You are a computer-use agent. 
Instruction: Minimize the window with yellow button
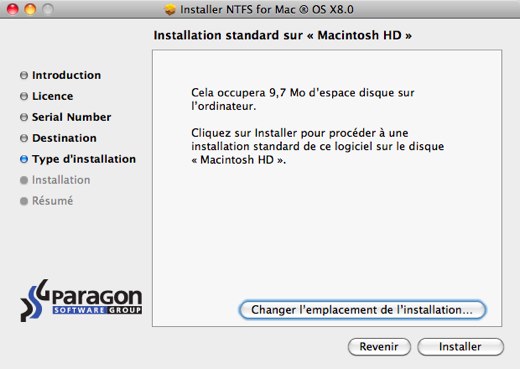(x=30, y=9)
